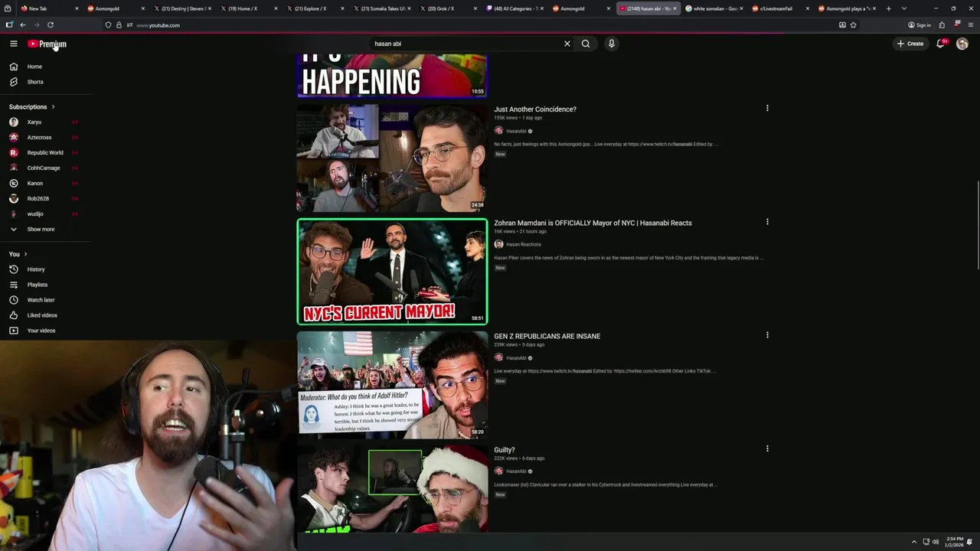
Task: Play the GEN Z REPUBLICANS thumbnail
Action: click(x=392, y=385)
